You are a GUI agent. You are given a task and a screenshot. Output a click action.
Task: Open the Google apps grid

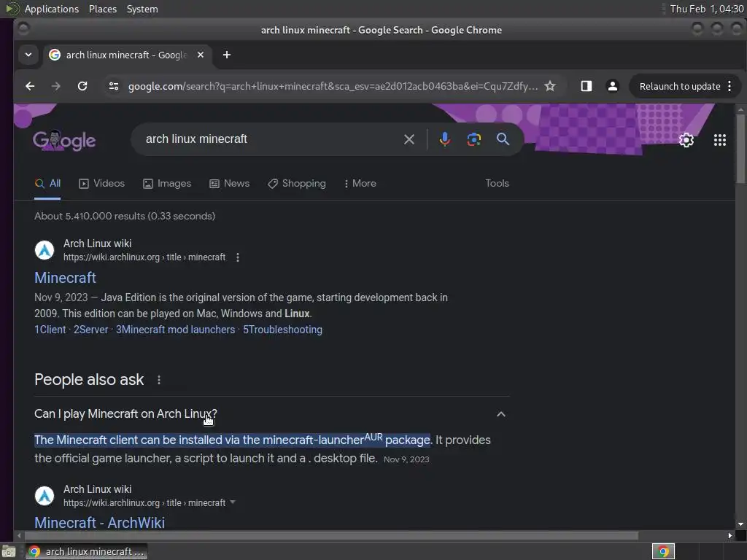[720, 140]
